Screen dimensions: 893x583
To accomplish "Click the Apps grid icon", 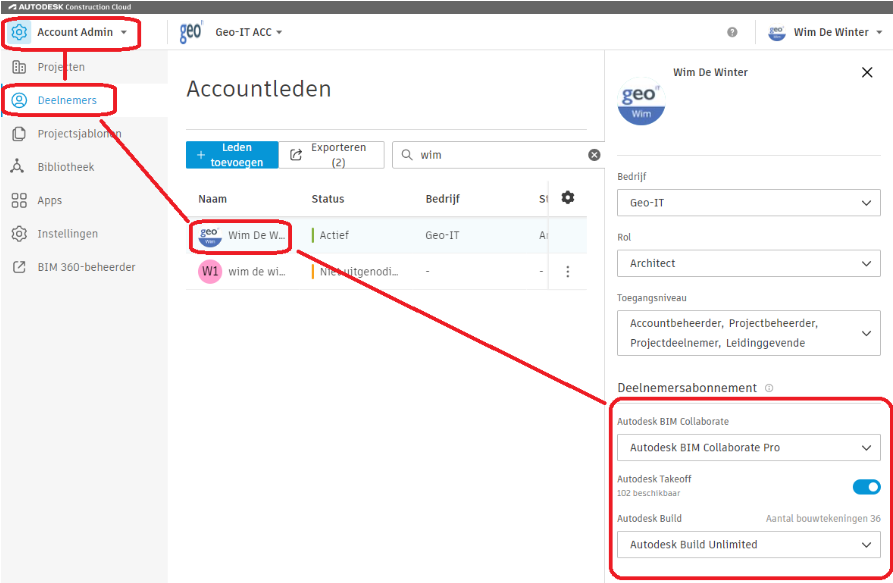I will (19, 200).
